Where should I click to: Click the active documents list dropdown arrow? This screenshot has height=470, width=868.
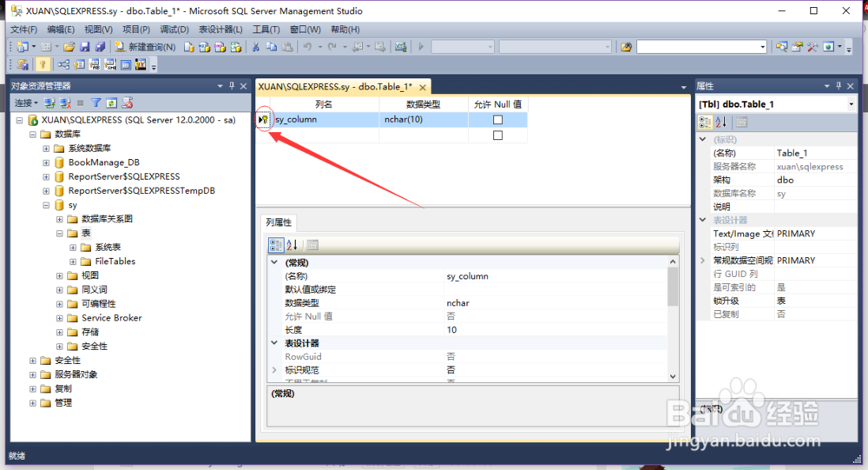click(x=683, y=87)
